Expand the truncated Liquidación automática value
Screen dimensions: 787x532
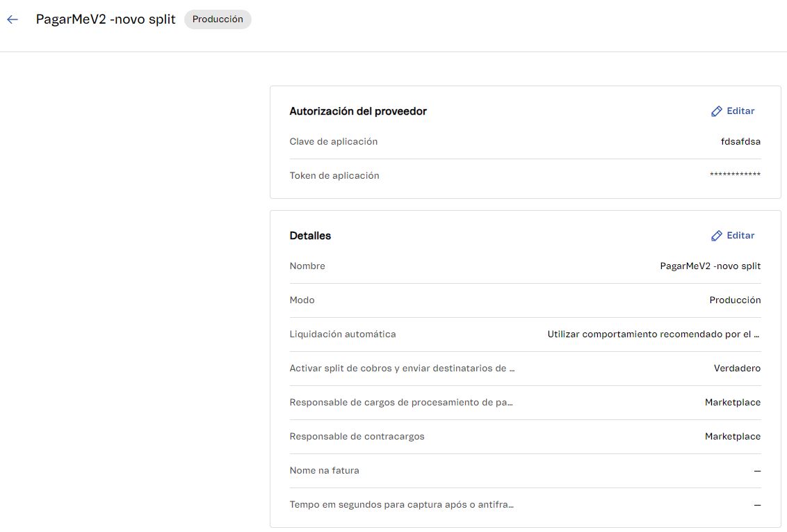point(652,334)
